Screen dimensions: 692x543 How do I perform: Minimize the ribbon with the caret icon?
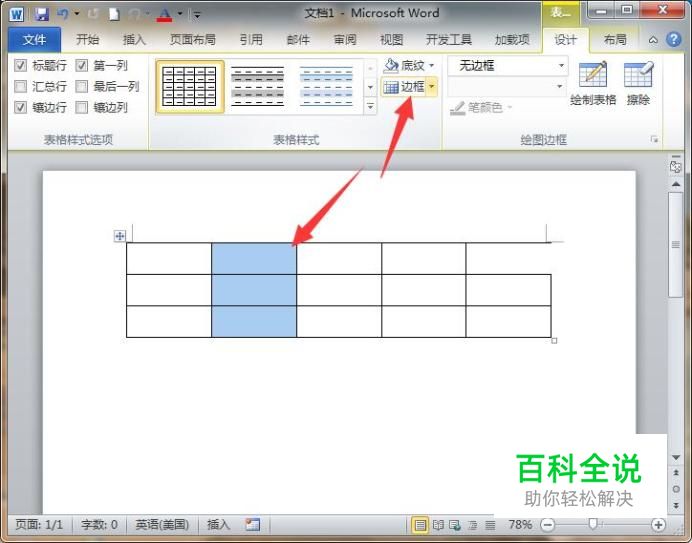click(653, 40)
